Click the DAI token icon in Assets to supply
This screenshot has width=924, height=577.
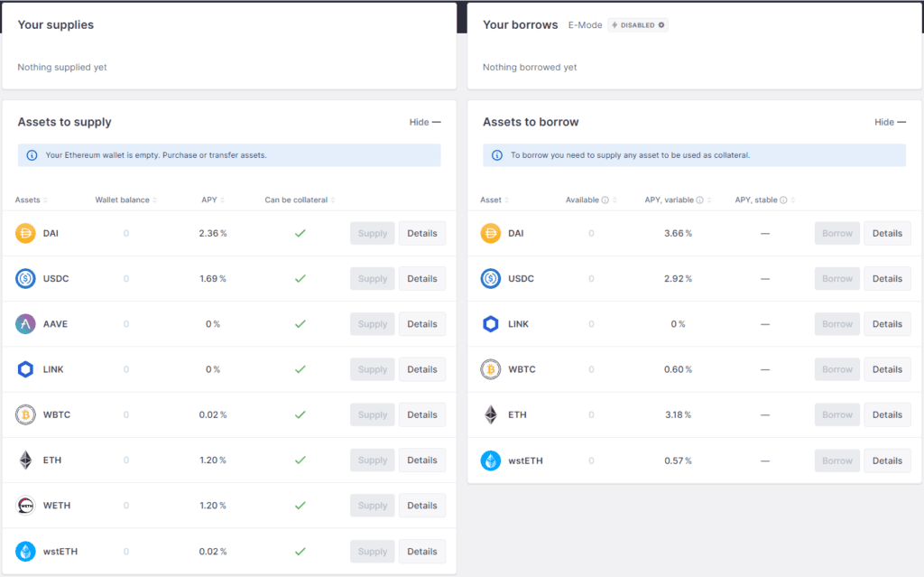coord(25,233)
